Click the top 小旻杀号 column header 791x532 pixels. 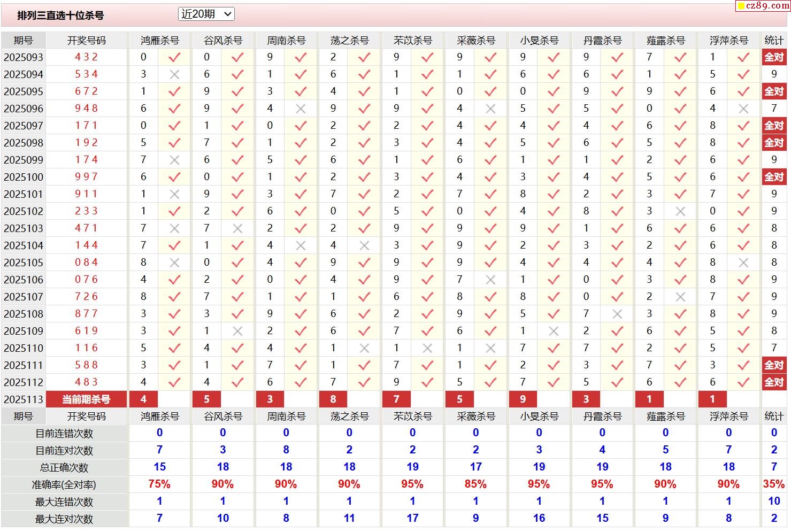tap(539, 40)
